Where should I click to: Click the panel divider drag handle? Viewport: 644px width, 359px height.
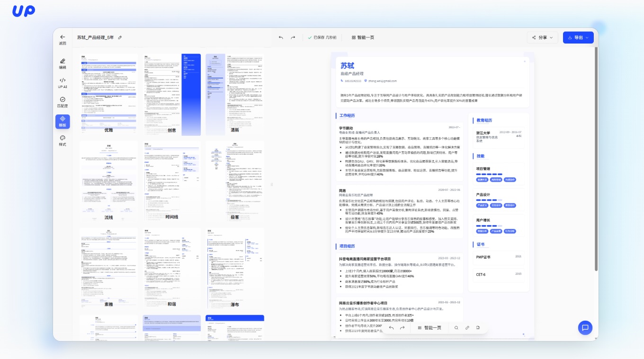tap(272, 184)
